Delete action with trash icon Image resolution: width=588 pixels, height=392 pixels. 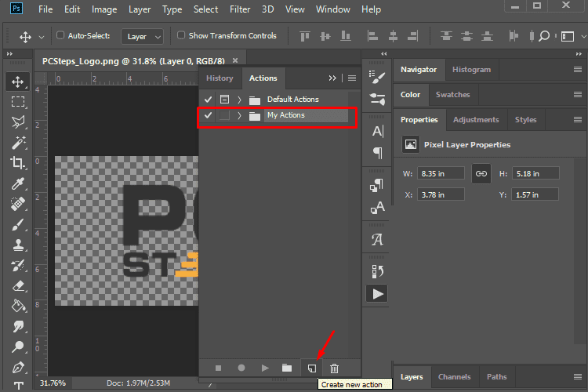334,368
